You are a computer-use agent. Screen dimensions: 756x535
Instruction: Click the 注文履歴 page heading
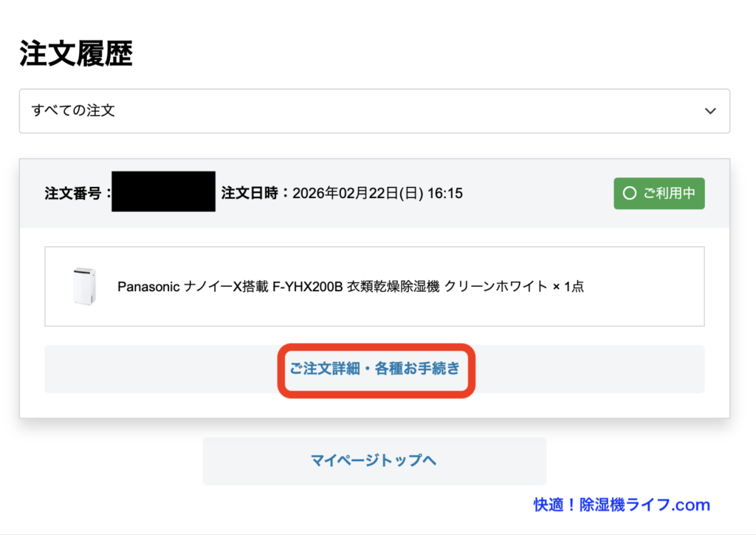pos(76,54)
